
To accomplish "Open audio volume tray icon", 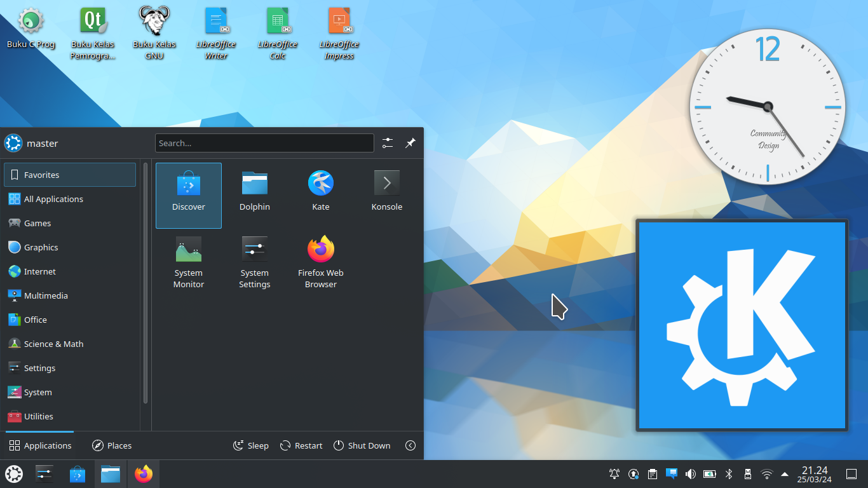I will coord(691,474).
